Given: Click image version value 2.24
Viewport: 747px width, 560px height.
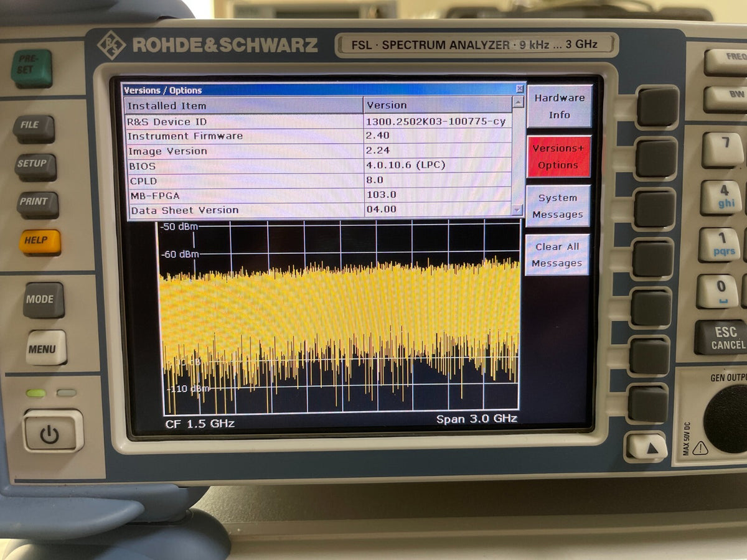Looking at the screenshot, I should [x=377, y=151].
